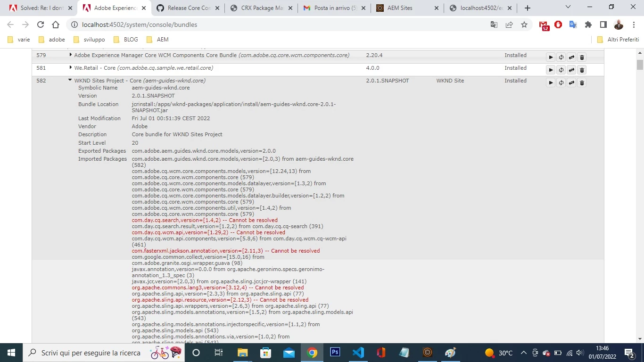Click the scrollbar up arrow
This screenshot has width=644, height=362.
640,53
